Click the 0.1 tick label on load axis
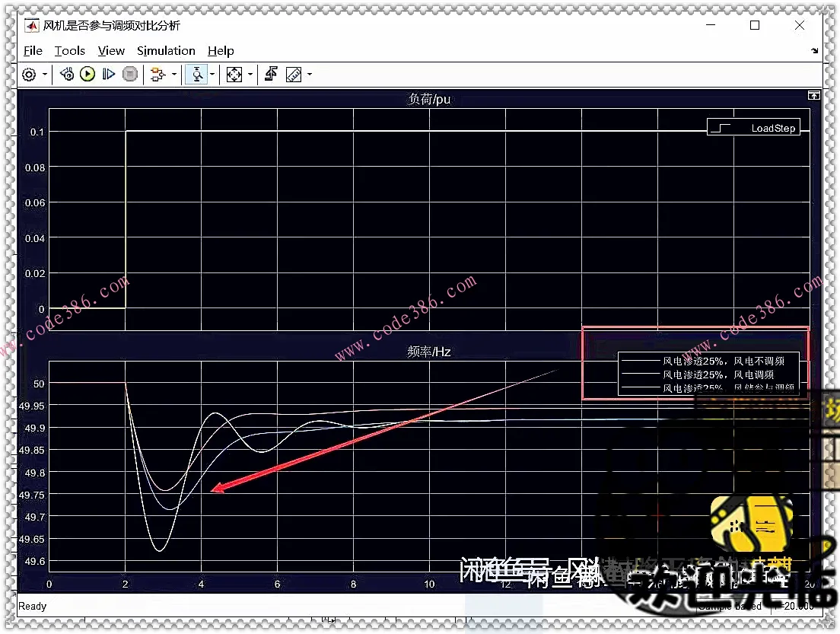This screenshot has height=634, width=840. [37, 132]
